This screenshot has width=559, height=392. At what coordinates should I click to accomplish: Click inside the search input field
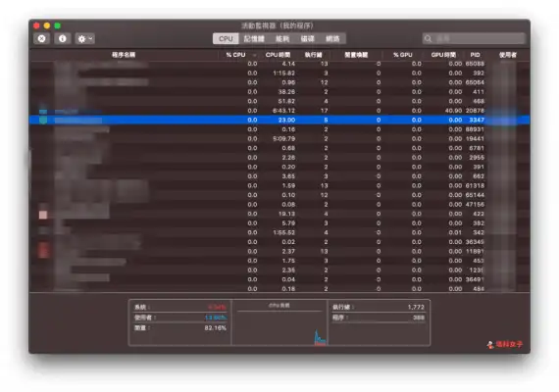[x=474, y=38]
